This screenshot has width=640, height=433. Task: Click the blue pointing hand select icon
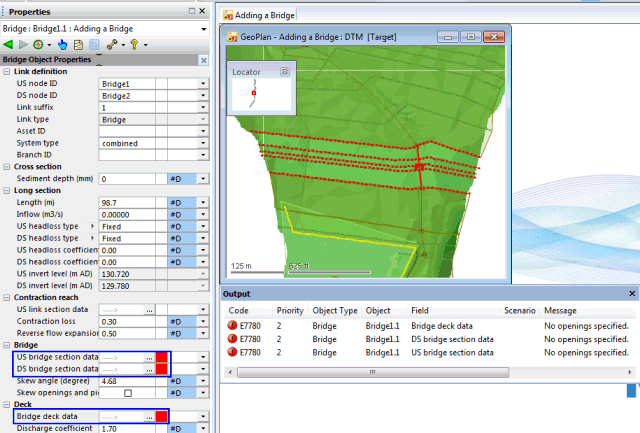(62, 44)
